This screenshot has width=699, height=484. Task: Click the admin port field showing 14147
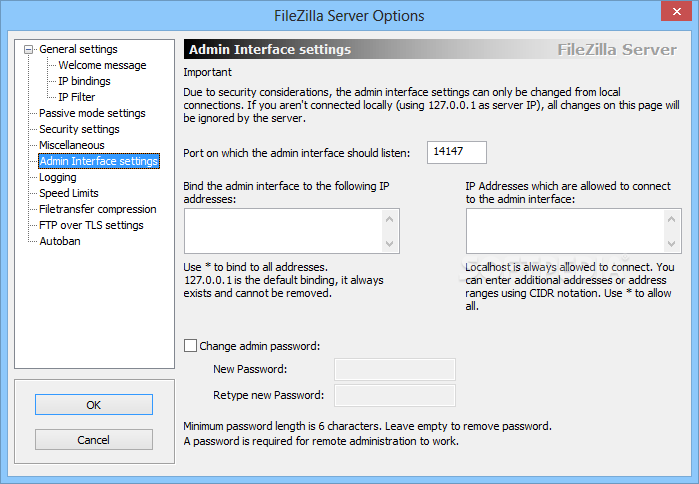(456, 152)
